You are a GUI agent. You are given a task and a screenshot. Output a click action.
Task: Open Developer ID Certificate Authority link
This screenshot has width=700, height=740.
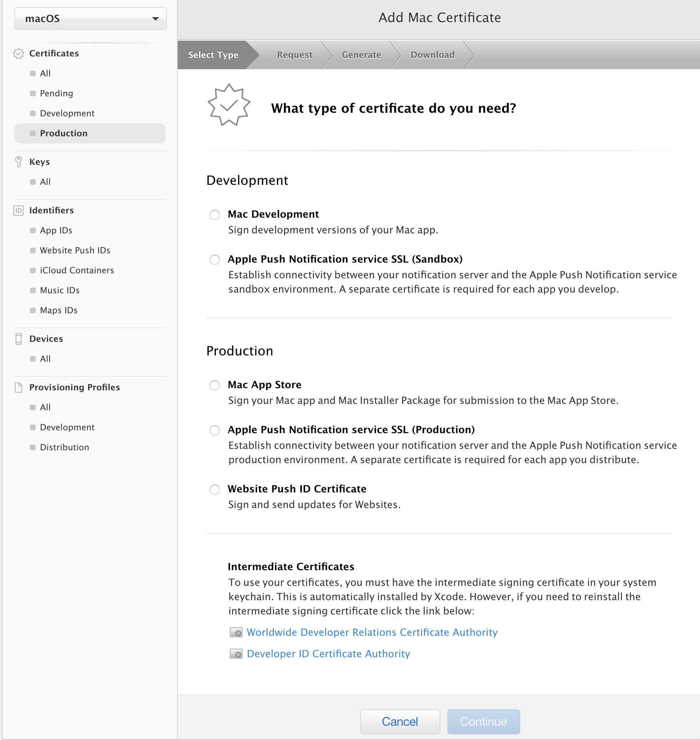click(x=328, y=654)
